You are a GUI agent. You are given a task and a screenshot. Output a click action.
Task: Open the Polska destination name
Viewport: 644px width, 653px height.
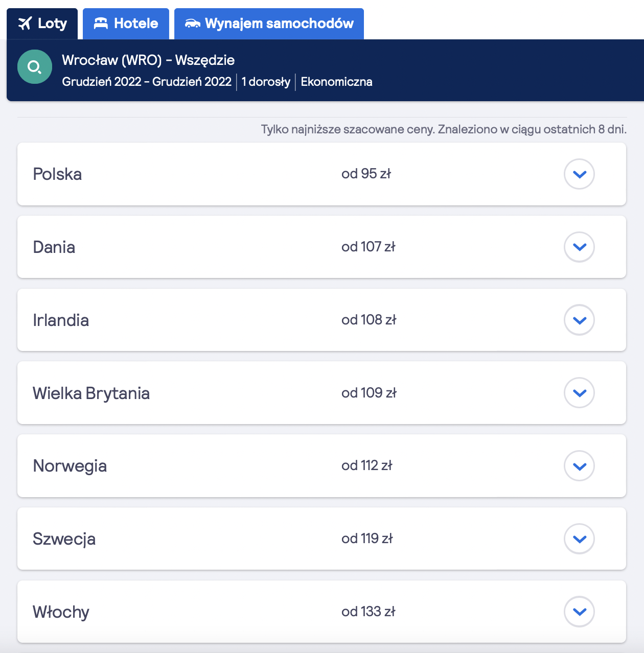57,174
